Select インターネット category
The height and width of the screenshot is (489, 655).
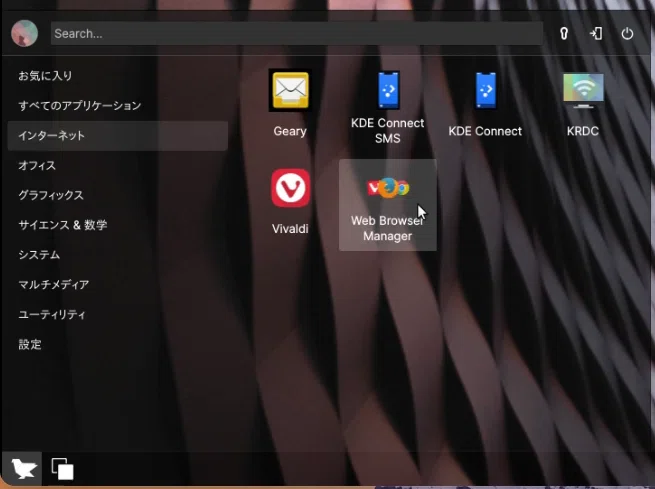pyautogui.click(x=118, y=136)
